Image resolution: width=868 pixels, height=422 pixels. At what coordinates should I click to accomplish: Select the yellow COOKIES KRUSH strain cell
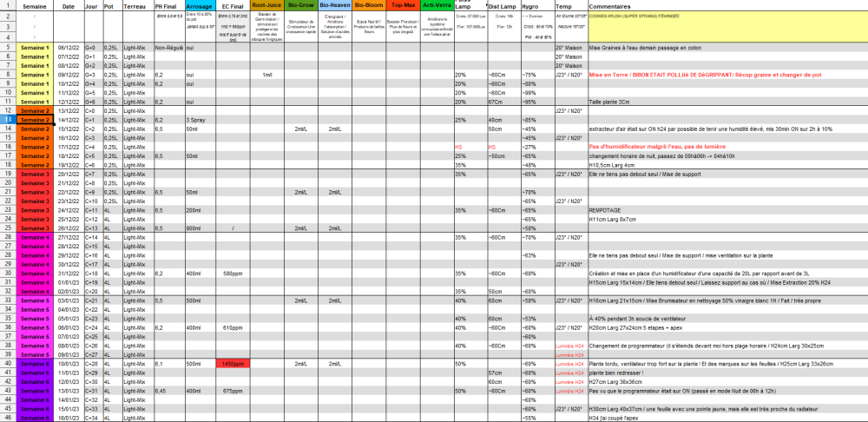[727, 27]
